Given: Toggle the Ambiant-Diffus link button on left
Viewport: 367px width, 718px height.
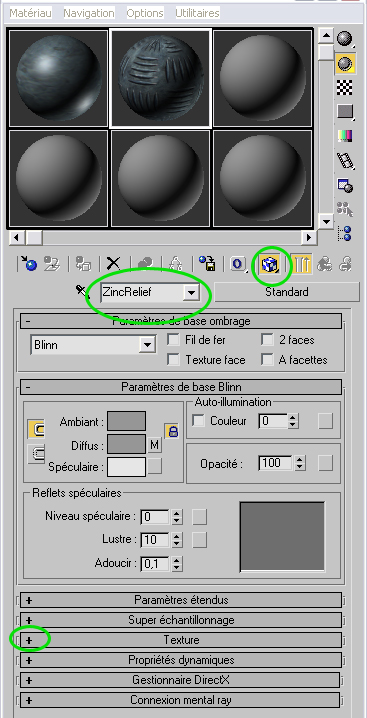Looking at the screenshot, I should (36, 429).
